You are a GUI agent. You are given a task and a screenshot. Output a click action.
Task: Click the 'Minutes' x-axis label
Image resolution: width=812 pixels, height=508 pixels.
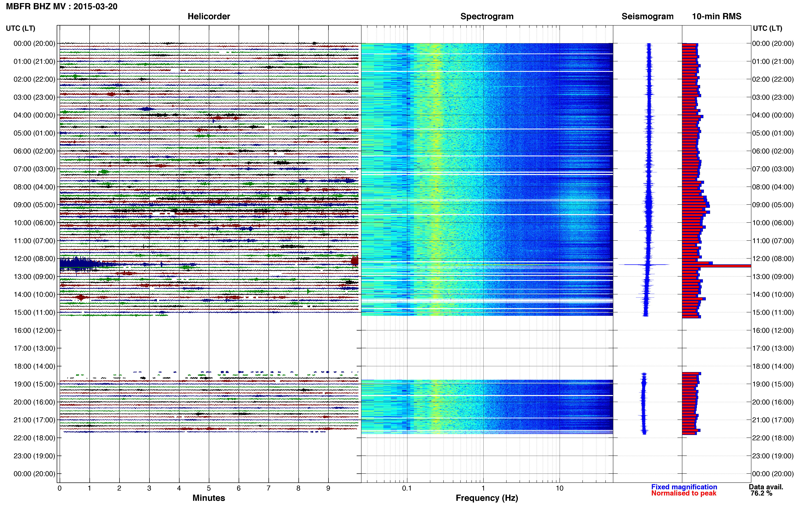point(208,498)
